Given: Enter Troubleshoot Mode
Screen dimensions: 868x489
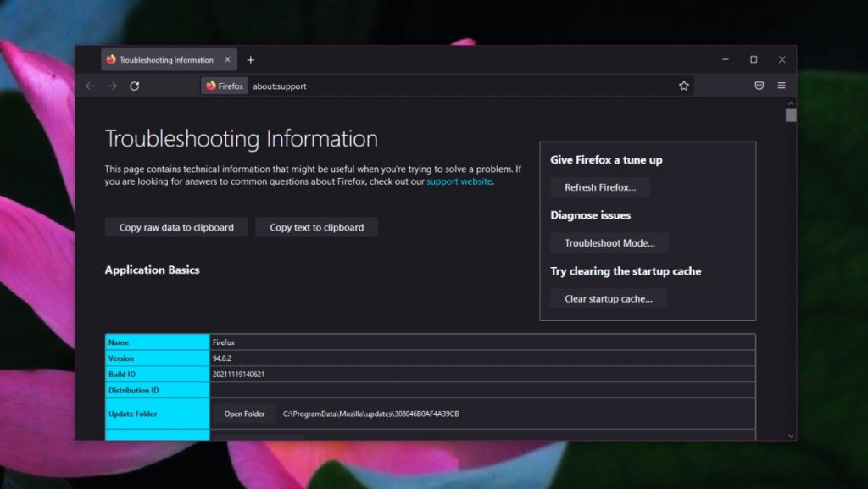Looking at the screenshot, I should point(609,242).
